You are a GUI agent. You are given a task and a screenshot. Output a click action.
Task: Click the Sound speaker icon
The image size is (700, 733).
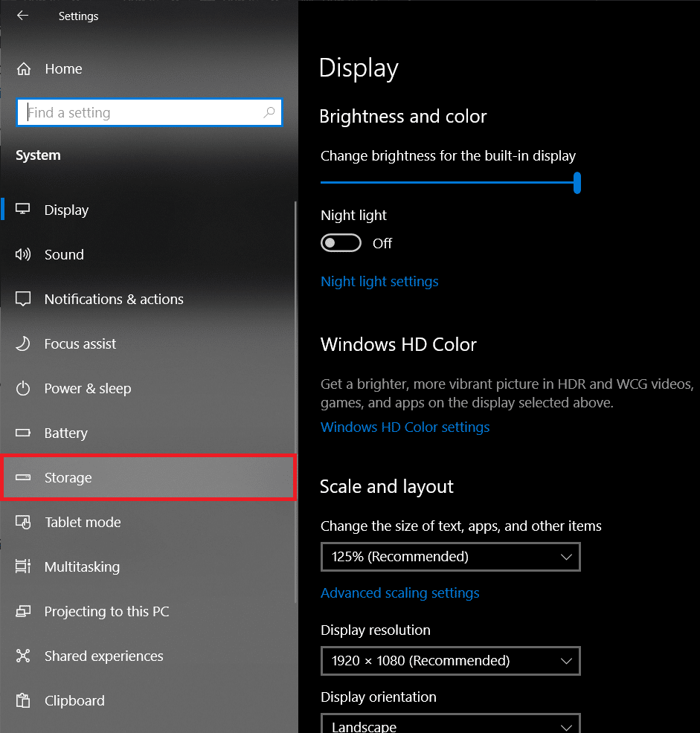click(23, 255)
